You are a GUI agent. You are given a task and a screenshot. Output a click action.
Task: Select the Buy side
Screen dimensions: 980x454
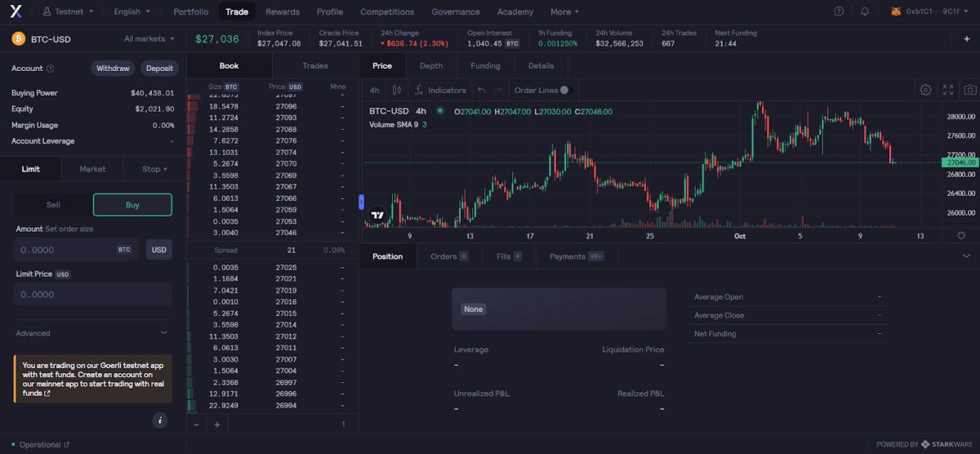pyautogui.click(x=132, y=205)
